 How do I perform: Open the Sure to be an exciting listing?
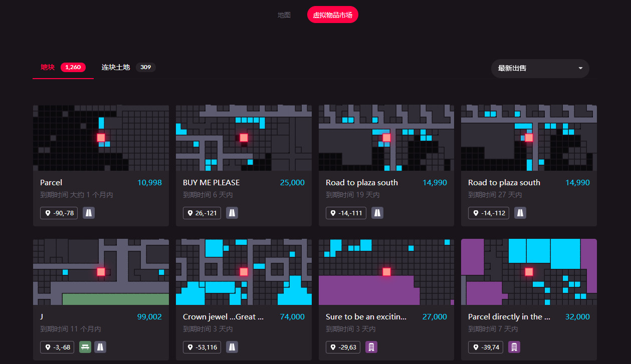point(366,316)
